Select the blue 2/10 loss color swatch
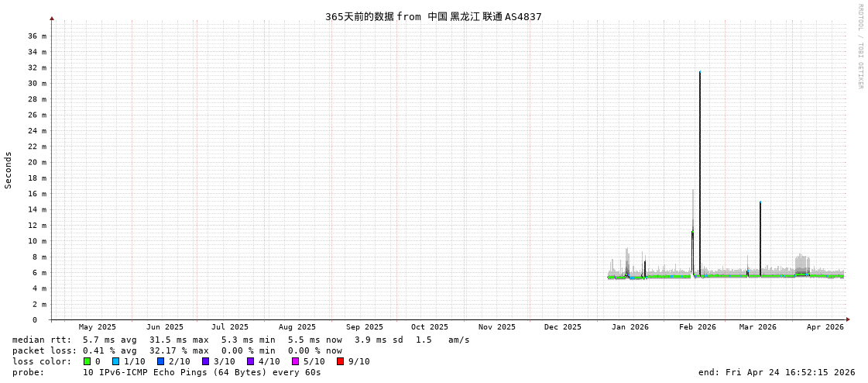Image resolution: width=868 pixels, height=383 pixels. tap(160, 361)
